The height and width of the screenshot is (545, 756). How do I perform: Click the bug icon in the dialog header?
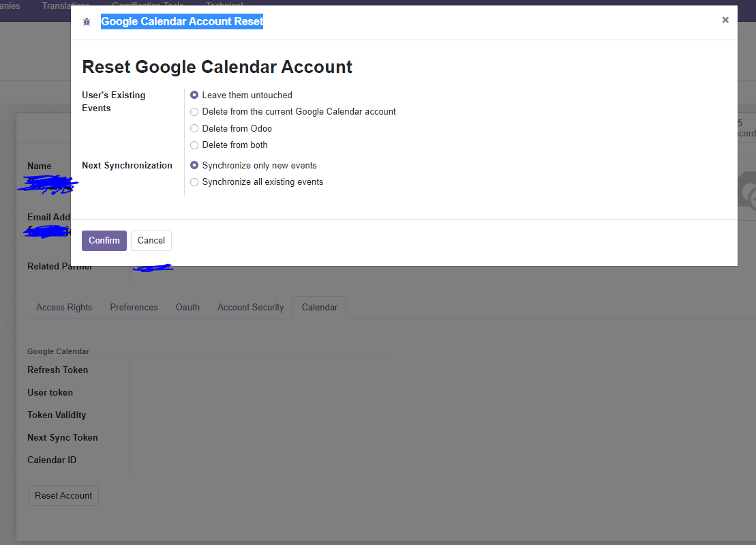(x=87, y=21)
